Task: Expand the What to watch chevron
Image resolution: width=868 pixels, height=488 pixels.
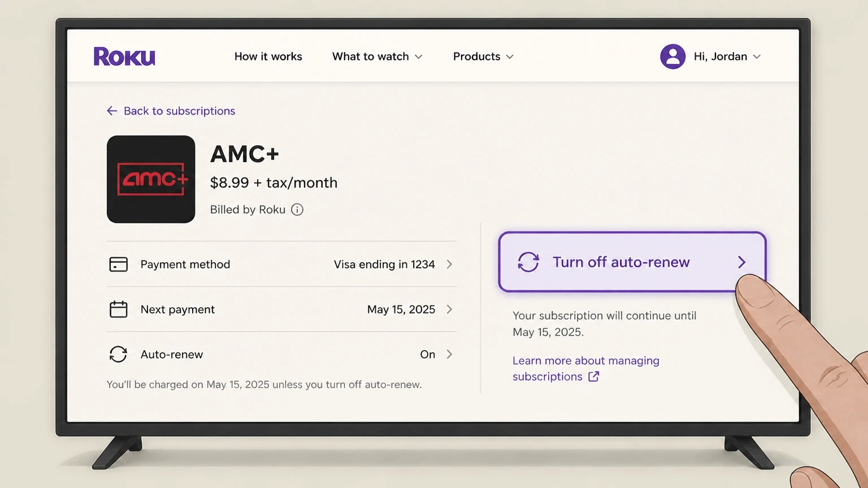Action: 419,57
